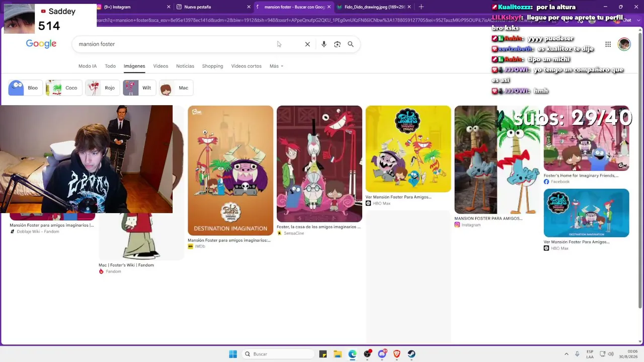The height and width of the screenshot is (362, 644).
Task: Show hidden system tray icons
Action: (x=567, y=354)
